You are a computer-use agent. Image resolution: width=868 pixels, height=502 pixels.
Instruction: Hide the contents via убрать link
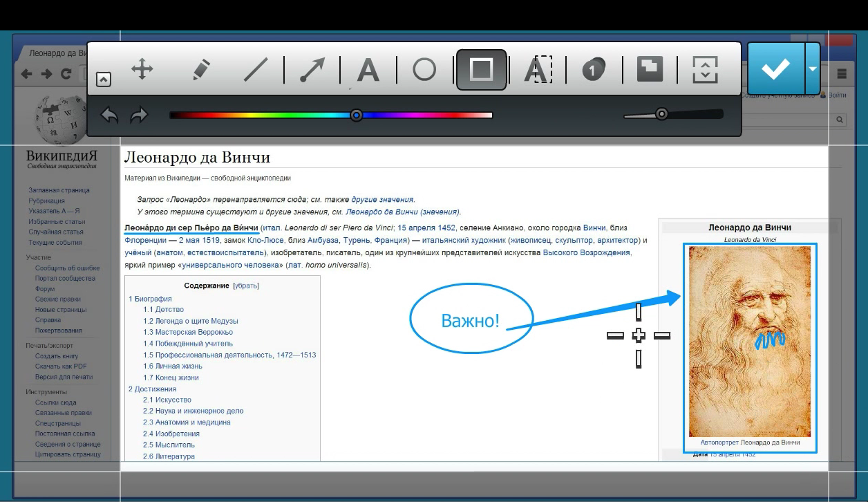click(x=246, y=286)
